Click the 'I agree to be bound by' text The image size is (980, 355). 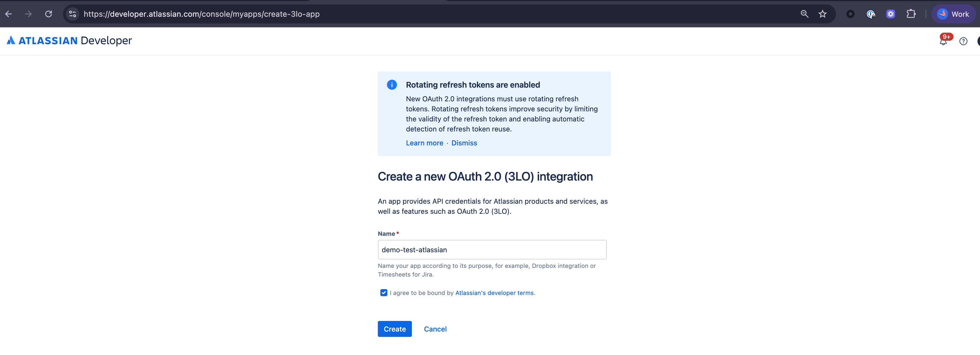pyautogui.click(x=422, y=293)
